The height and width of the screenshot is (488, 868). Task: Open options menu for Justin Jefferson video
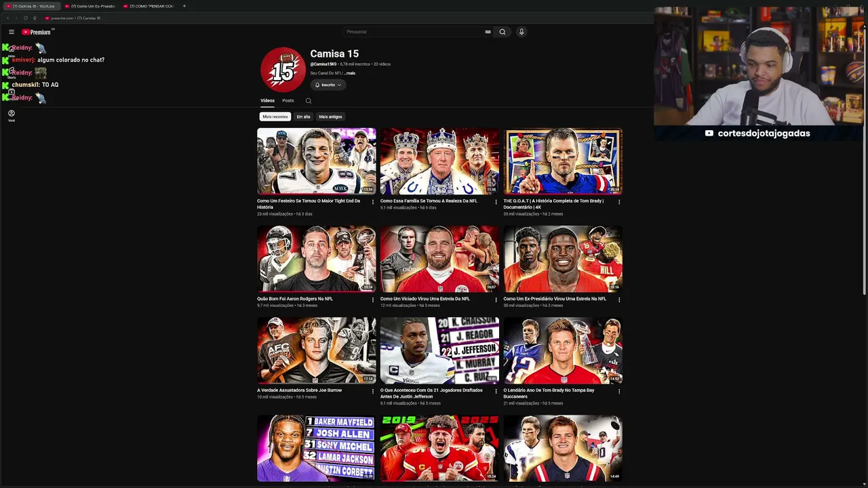point(496,391)
